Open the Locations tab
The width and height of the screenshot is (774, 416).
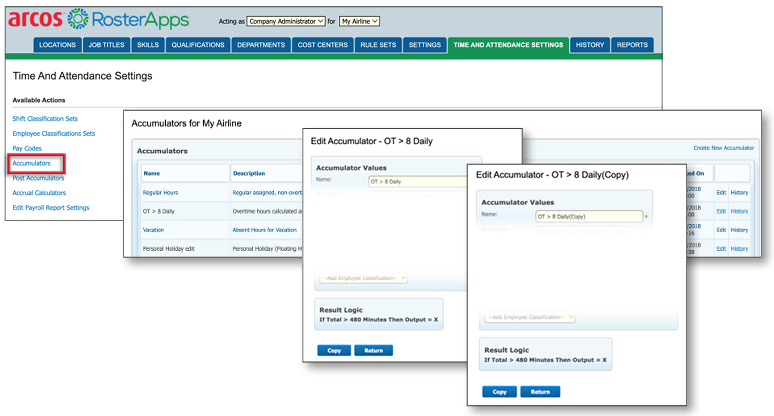[57, 45]
